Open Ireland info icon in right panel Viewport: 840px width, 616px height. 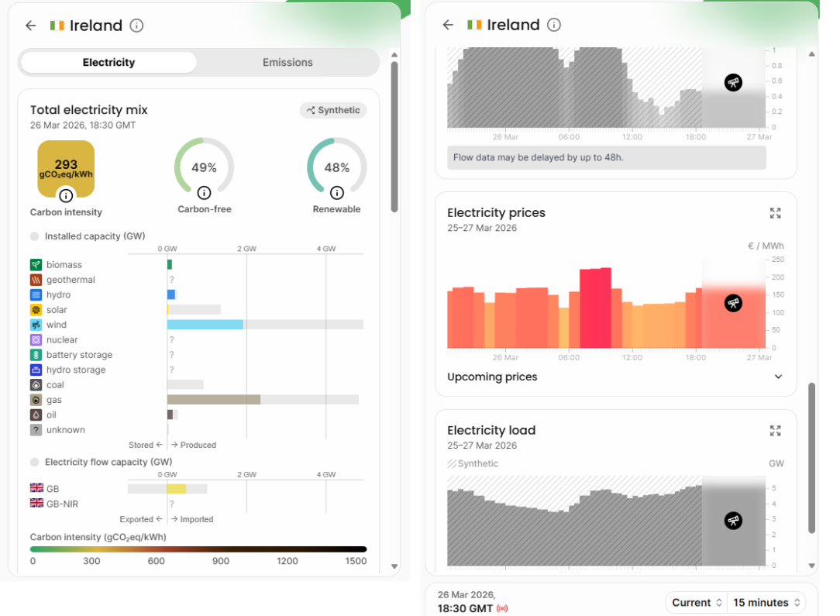click(554, 25)
